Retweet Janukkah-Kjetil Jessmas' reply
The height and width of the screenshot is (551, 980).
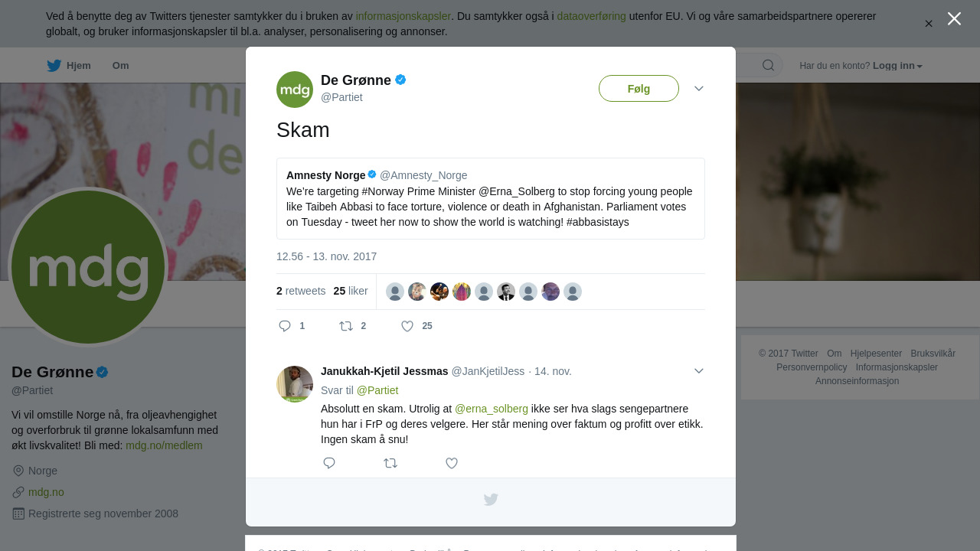coord(390,463)
